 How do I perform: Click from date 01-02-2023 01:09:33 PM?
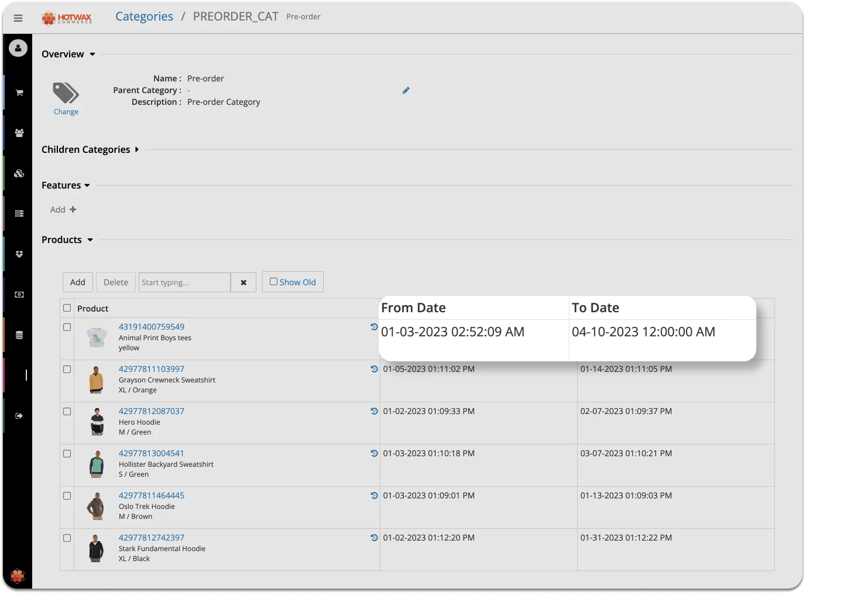coord(429,411)
